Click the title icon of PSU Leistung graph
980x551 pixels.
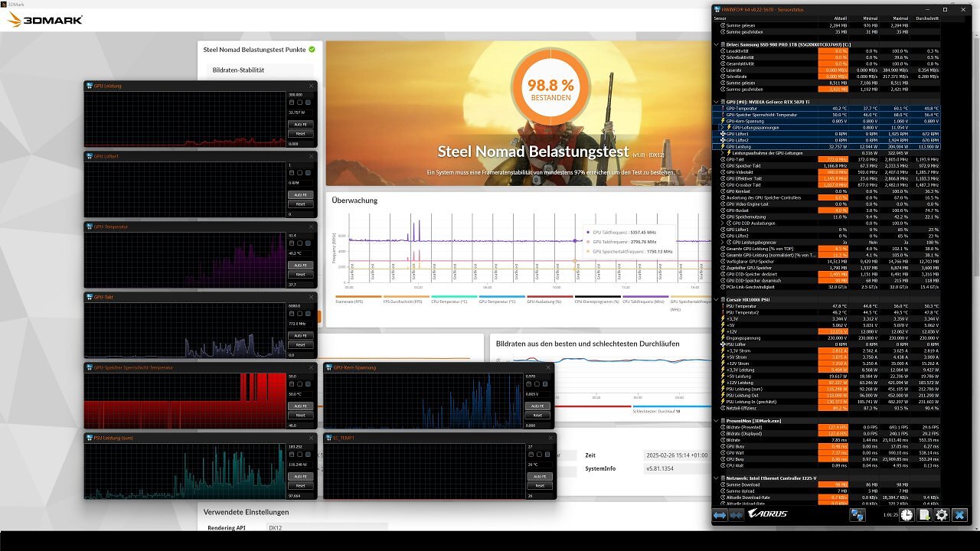pos(90,438)
